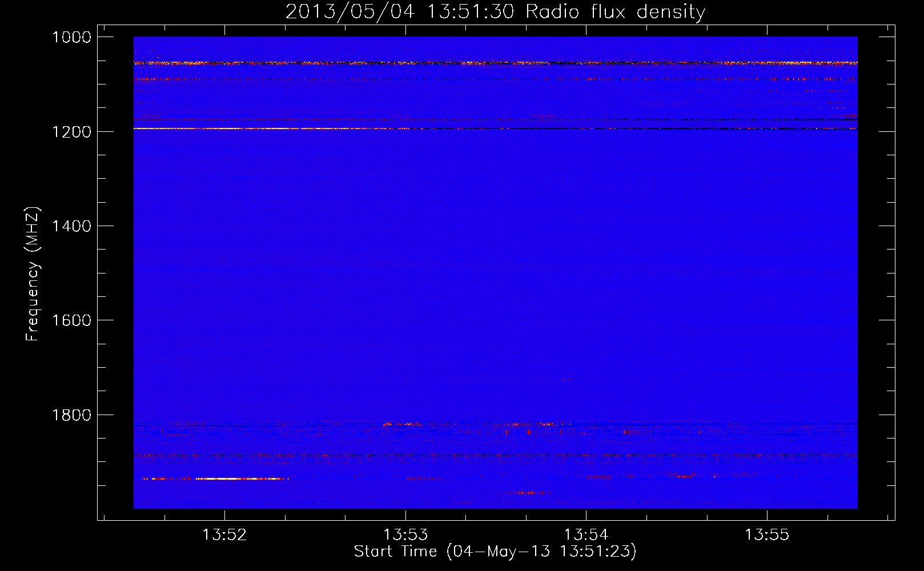Click the 13:55 time tick label

pyautogui.click(x=766, y=534)
